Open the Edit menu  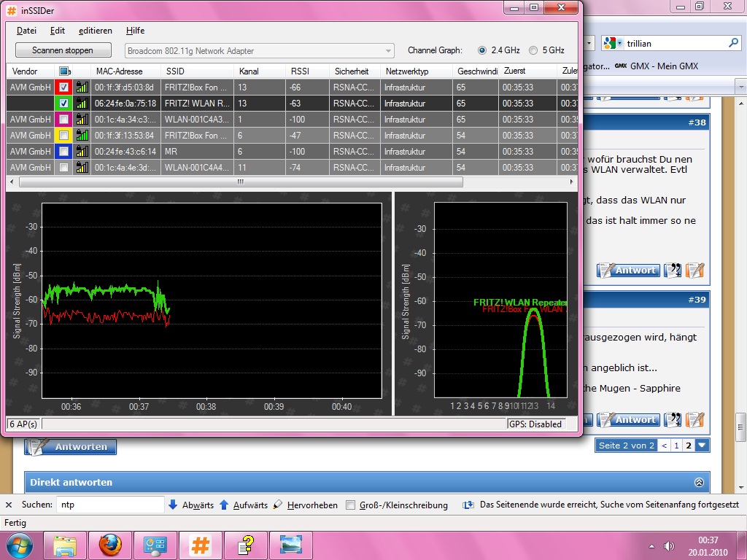pyautogui.click(x=57, y=31)
